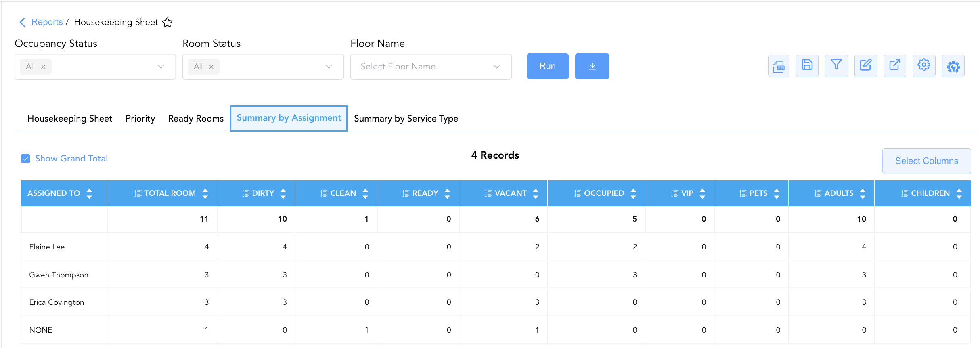The image size is (980, 348).
Task: Click sort arrows on Dirty column
Action: pyautogui.click(x=283, y=193)
